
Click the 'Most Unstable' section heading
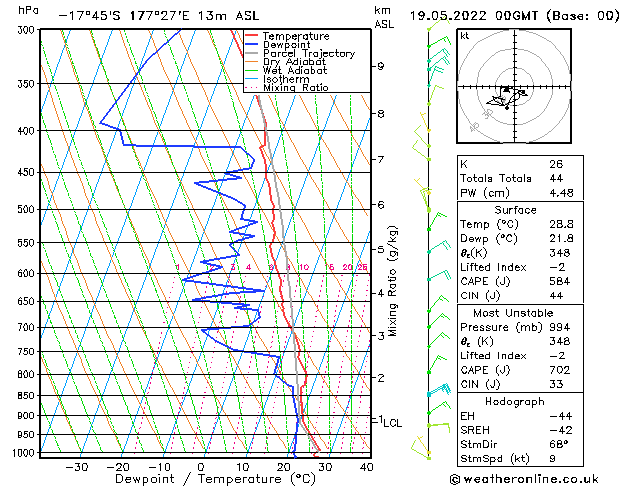tap(513, 313)
